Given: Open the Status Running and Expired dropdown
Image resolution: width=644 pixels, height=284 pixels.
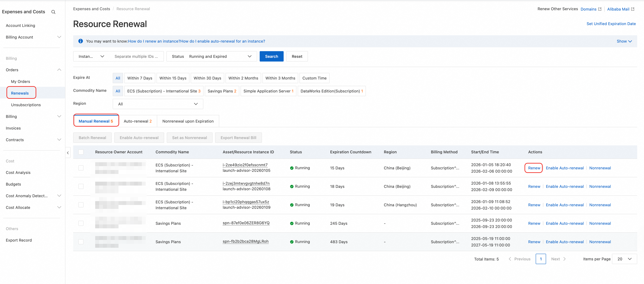Looking at the screenshot, I should coord(211,57).
